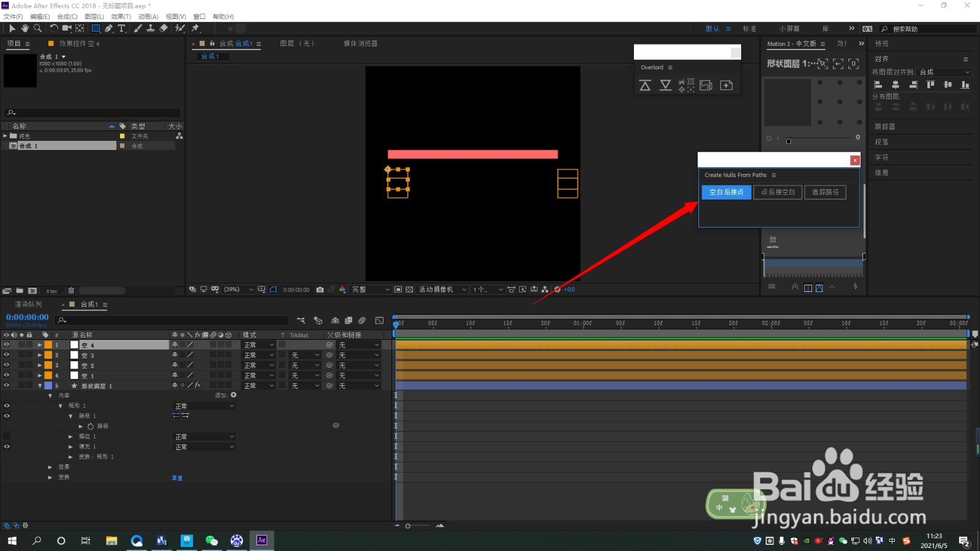Toggle visibility of 路径 1 property
The width and height of the screenshot is (980, 551).
tap(7, 416)
